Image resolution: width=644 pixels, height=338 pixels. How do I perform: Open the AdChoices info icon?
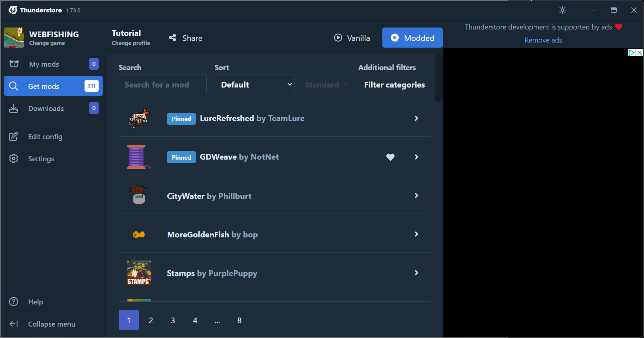(632, 53)
